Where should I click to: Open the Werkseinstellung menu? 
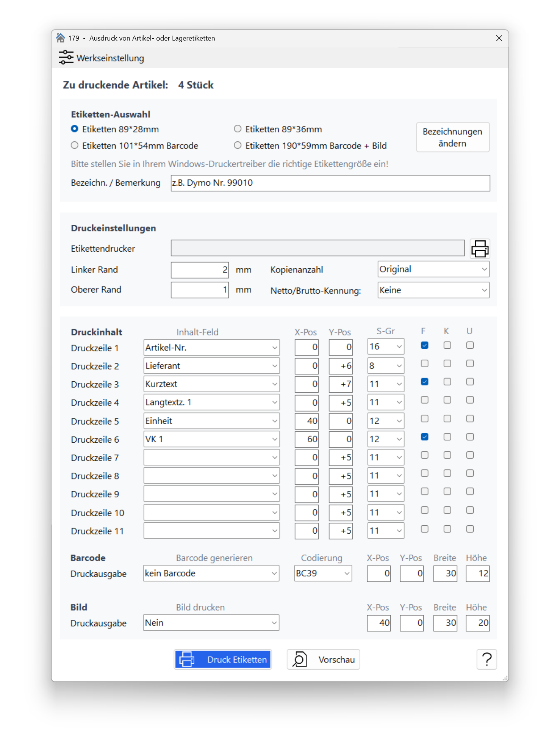point(102,58)
